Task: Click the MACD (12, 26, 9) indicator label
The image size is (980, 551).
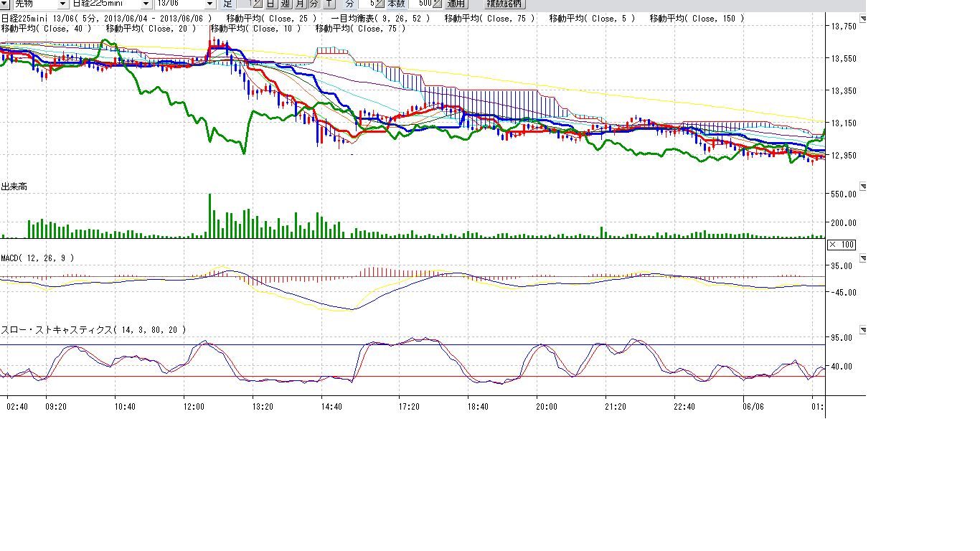Action: pyautogui.click(x=37, y=258)
